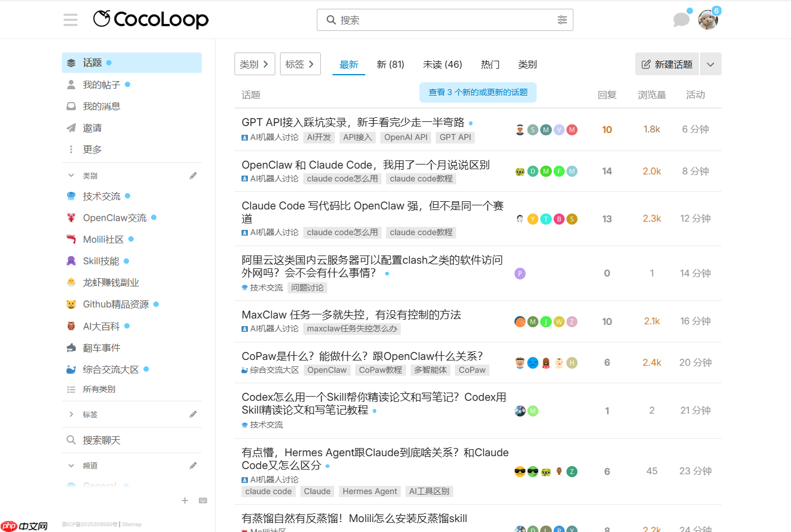
Task: Open 我的帖子 in sidebar
Action: click(132, 85)
